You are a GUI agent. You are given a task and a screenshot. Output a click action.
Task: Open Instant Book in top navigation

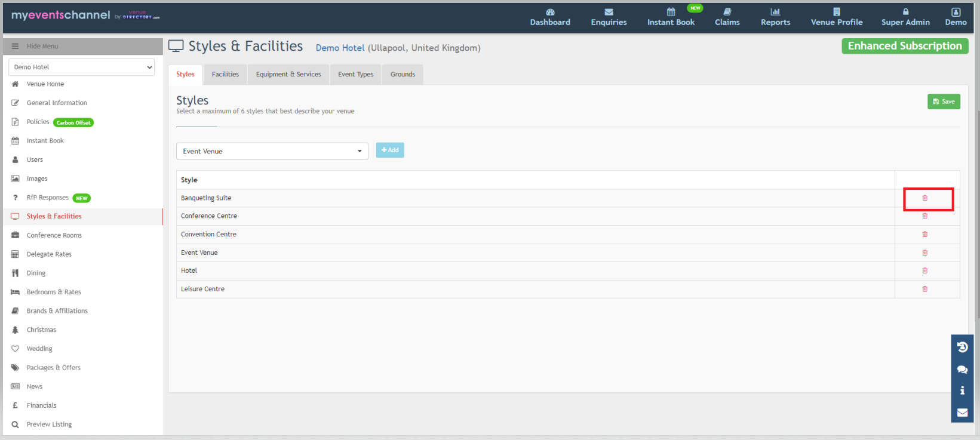[x=671, y=17]
